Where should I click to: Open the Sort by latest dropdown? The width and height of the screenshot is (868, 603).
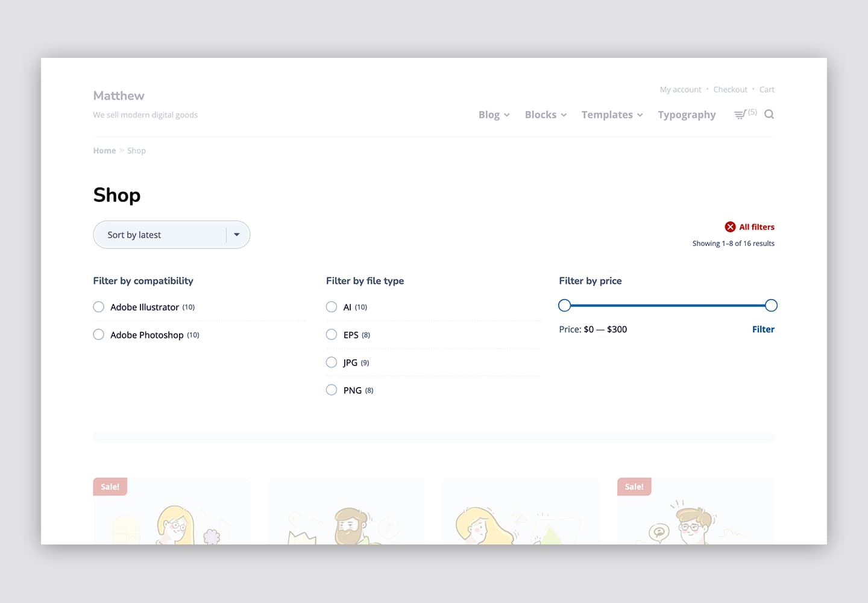tap(172, 235)
